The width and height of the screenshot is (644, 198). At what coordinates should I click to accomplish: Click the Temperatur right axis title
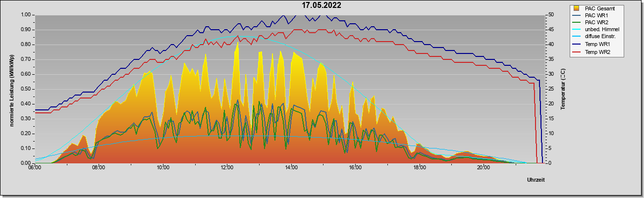[x=563, y=89]
